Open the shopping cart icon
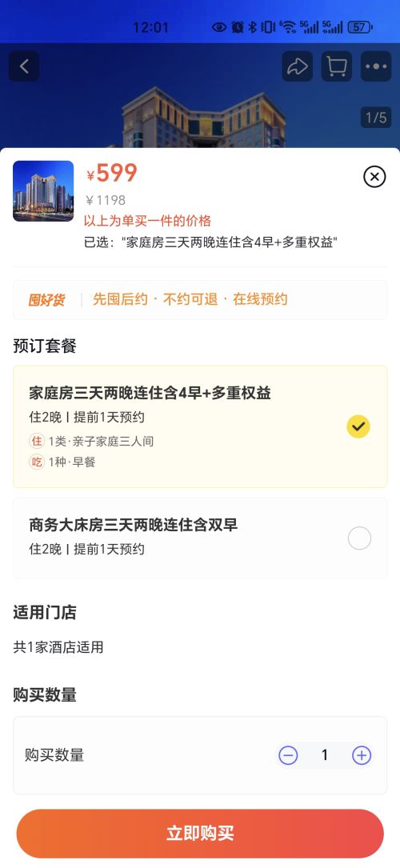Screen dimensions: 400x868 coord(336,66)
